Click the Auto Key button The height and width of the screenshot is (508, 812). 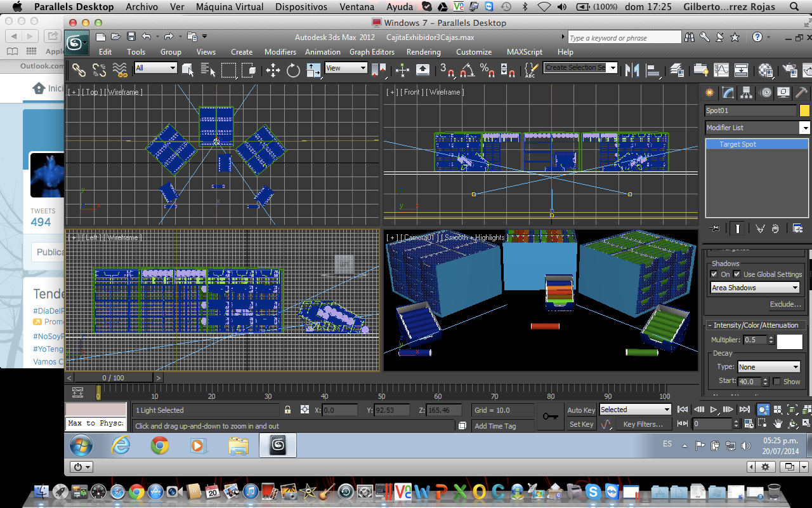(581, 410)
